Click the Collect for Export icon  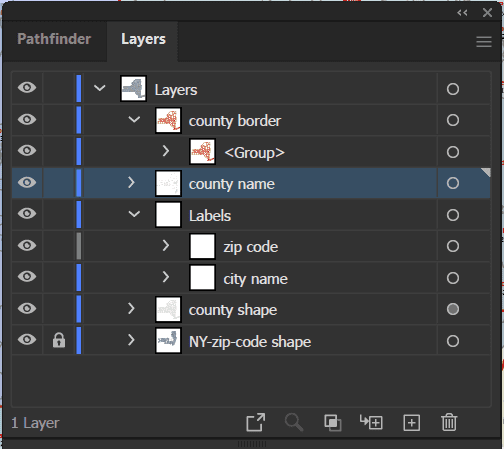tap(256, 423)
